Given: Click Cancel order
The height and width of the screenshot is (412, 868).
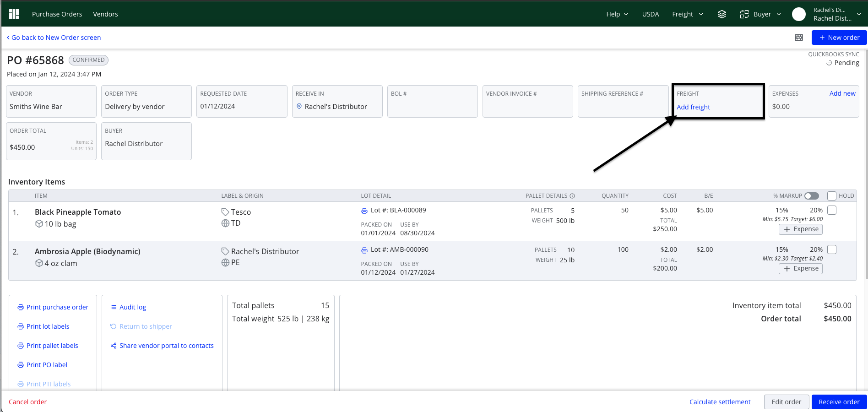Looking at the screenshot, I should coord(28,402).
